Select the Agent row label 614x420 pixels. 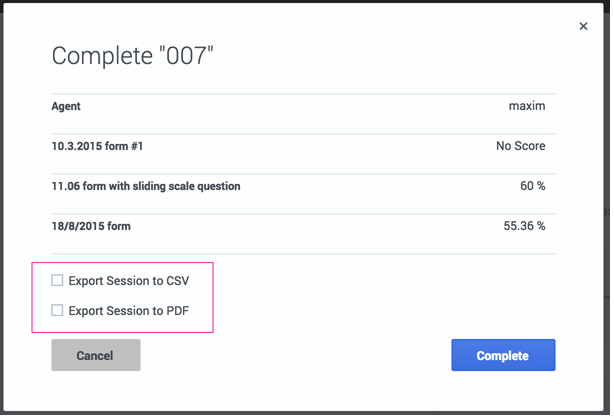pyautogui.click(x=66, y=106)
